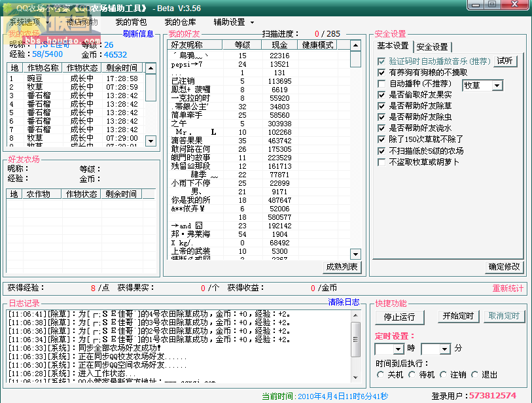Screen dimensions: 532x403
Task: Select the 注销 radio option
Action: coord(443,375)
